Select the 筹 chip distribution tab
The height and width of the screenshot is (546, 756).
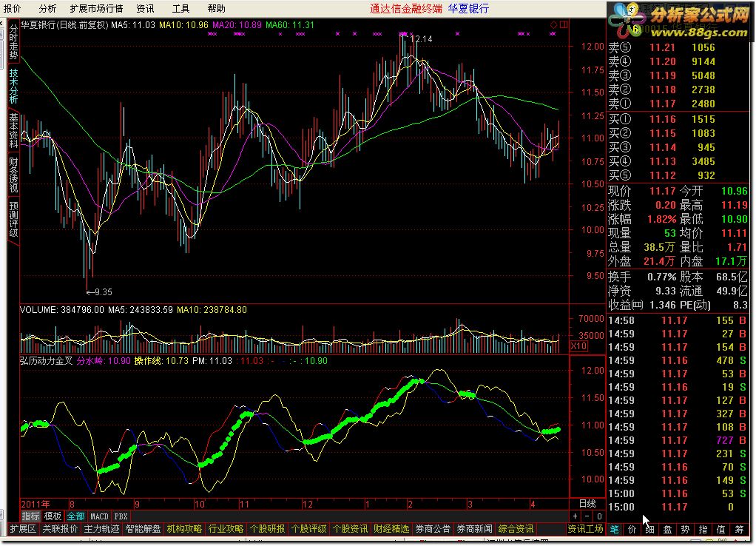tap(739, 529)
